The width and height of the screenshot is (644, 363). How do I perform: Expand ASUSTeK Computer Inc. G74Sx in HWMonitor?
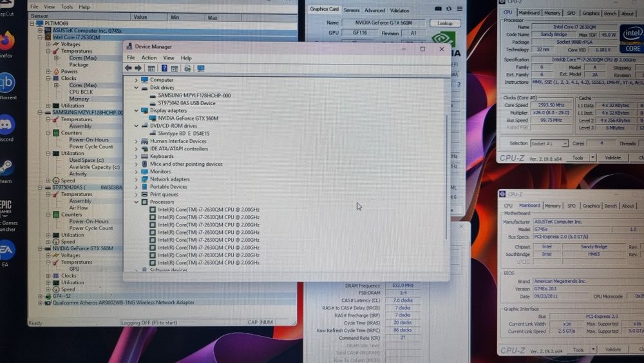pos(40,30)
